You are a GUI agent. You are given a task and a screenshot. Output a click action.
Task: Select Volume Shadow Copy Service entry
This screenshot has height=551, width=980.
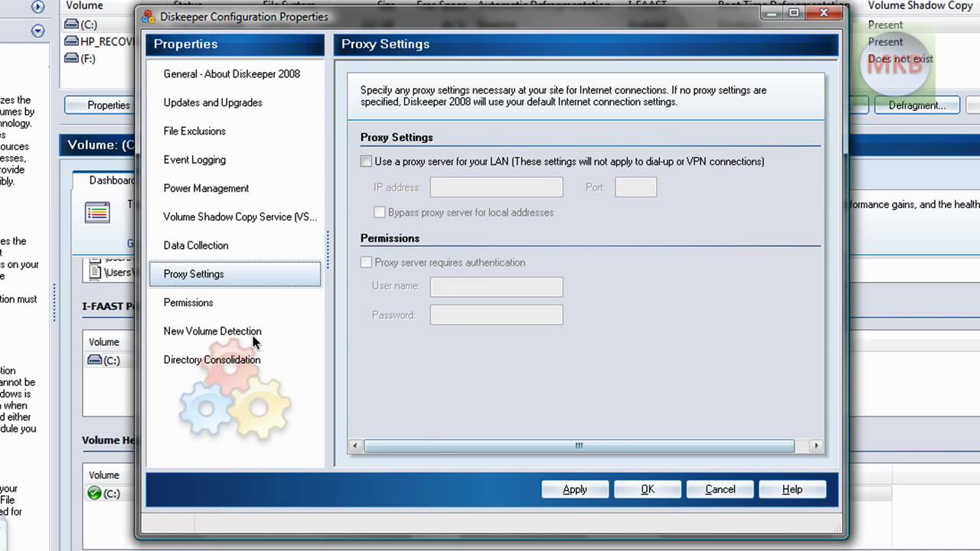pyautogui.click(x=240, y=217)
